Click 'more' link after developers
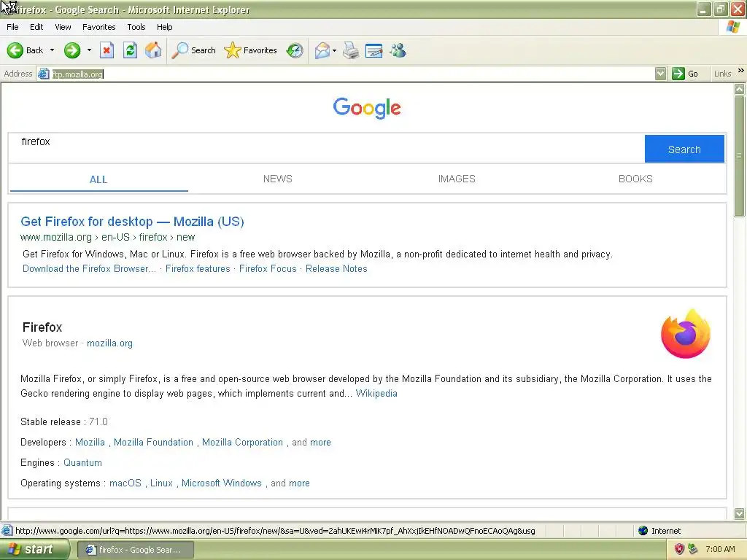 (x=320, y=443)
